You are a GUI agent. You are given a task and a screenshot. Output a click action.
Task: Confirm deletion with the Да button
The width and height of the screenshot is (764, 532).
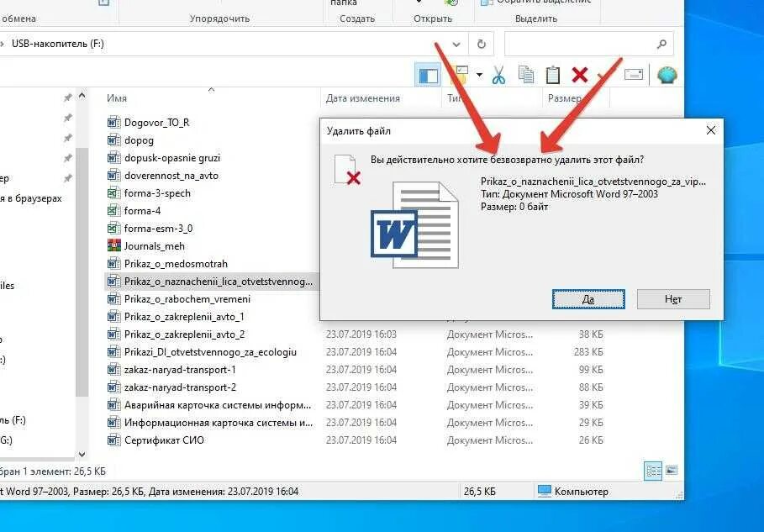pyautogui.click(x=588, y=298)
